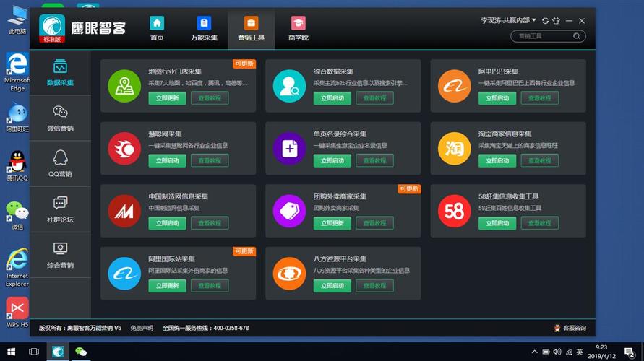Open the 阿里旺旺 desktop icon
Viewport: 644px width, 361px height.
pyautogui.click(x=17, y=118)
